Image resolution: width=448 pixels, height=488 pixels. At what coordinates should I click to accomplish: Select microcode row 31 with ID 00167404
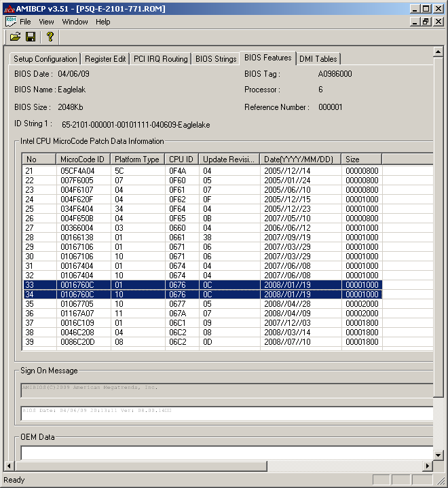(203, 266)
